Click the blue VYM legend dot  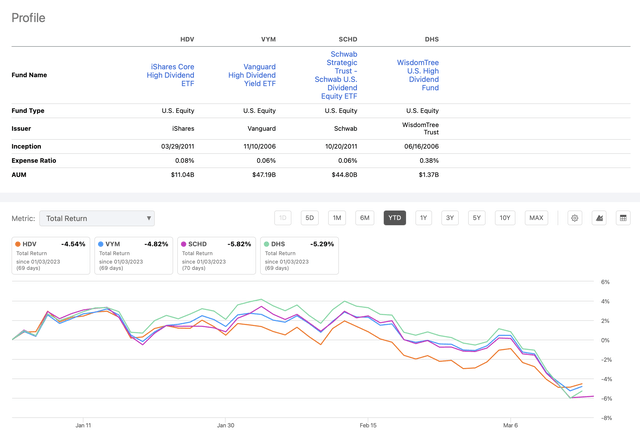[x=101, y=244]
